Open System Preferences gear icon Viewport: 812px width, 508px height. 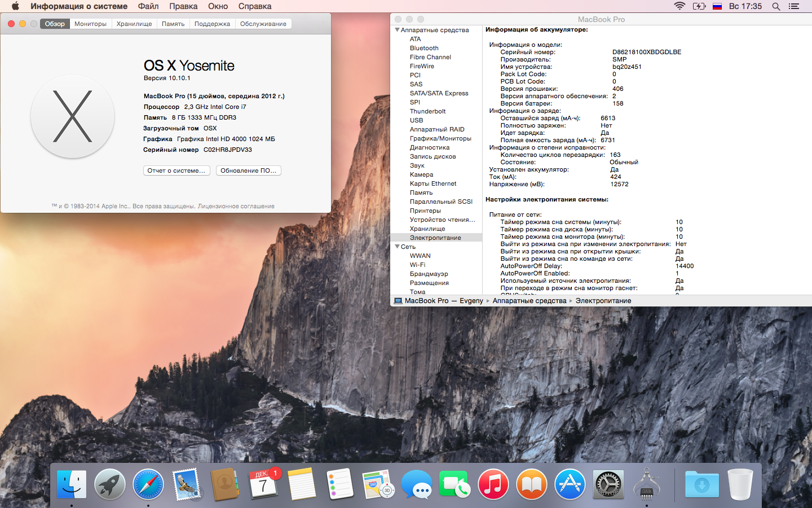(608, 484)
